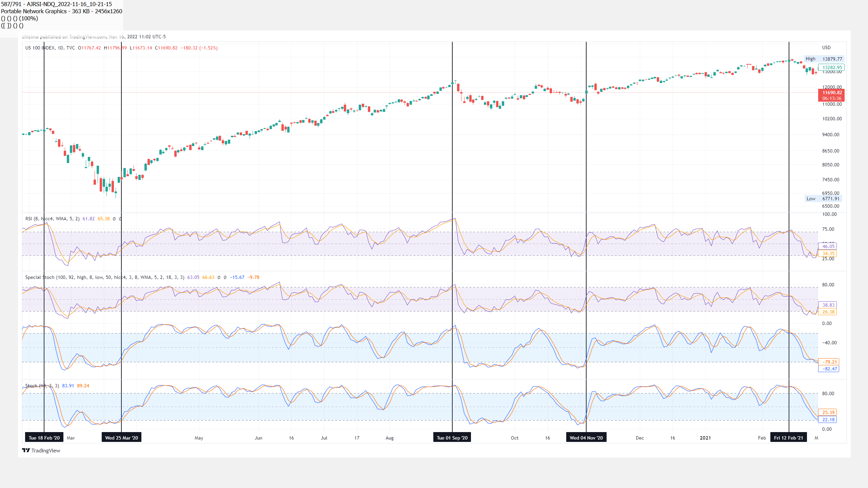868x488 pixels.
Task: Click the Fri 12 Feb '21 date marker
Action: click(788, 438)
